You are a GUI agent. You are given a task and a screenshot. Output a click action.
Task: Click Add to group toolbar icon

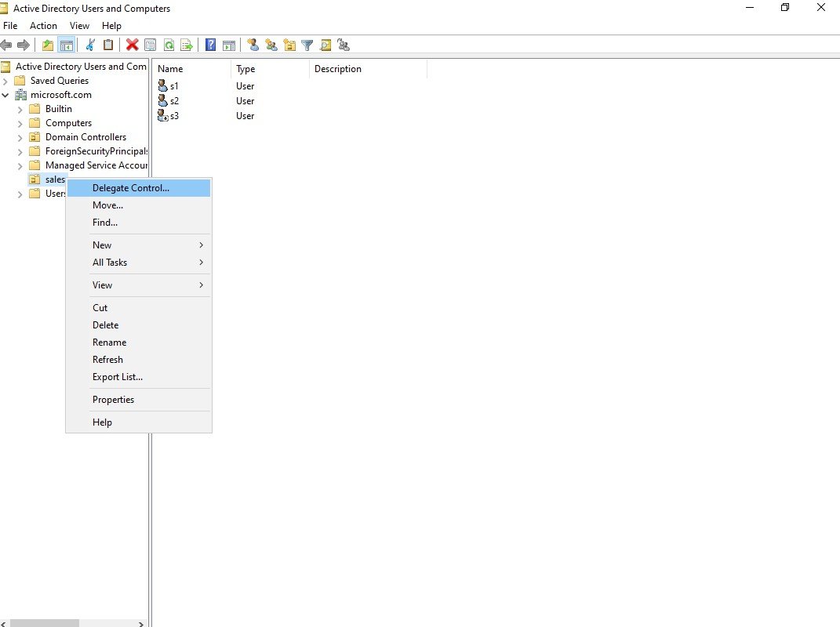click(x=344, y=45)
